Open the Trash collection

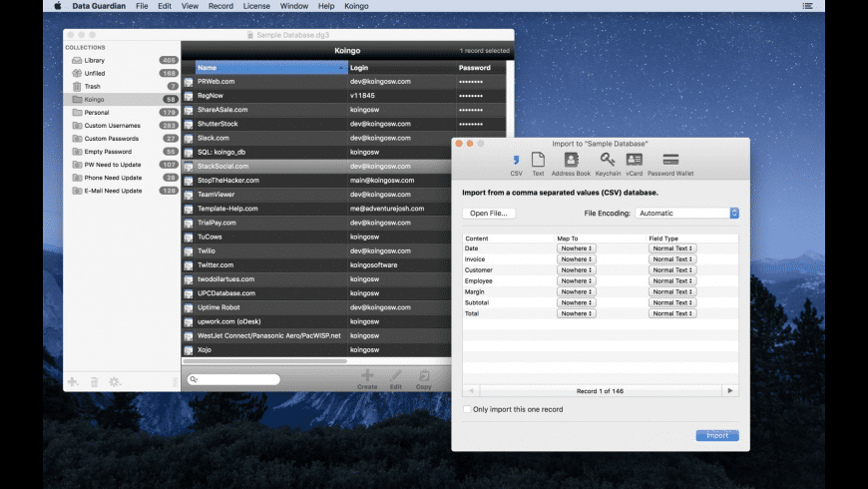point(122,87)
